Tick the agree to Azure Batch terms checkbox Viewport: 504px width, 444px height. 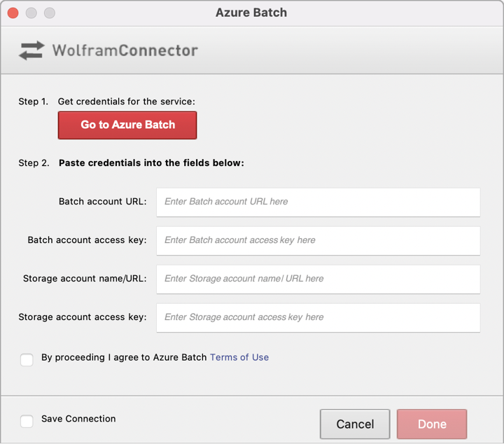pyautogui.click(x=27, y=360)
